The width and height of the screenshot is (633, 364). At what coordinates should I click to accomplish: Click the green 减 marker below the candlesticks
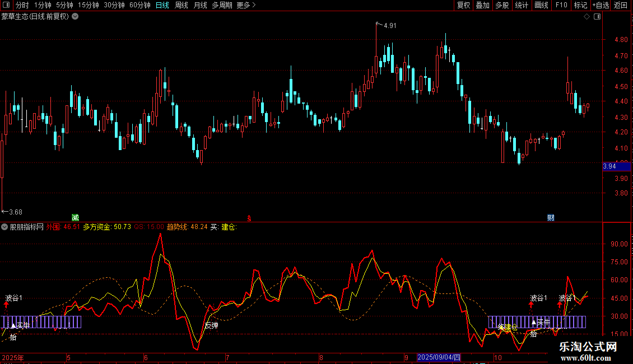click(x=75, y=218)
